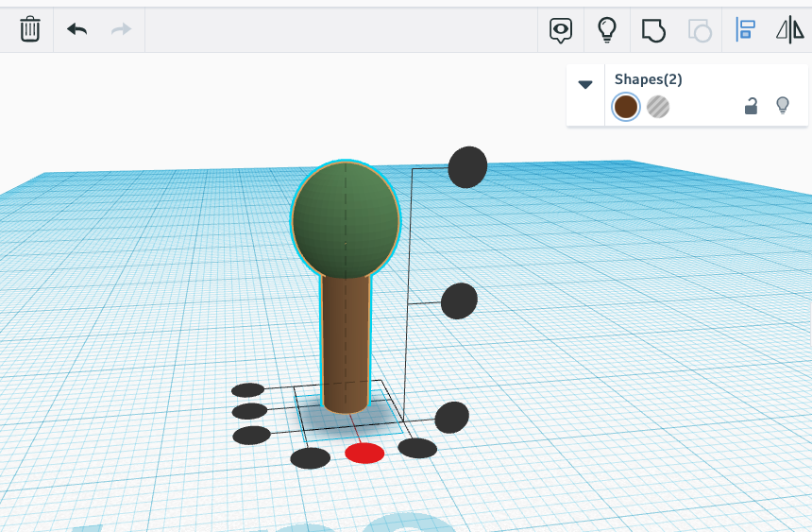
Task: Undo the last action
Action: [77, 29]
